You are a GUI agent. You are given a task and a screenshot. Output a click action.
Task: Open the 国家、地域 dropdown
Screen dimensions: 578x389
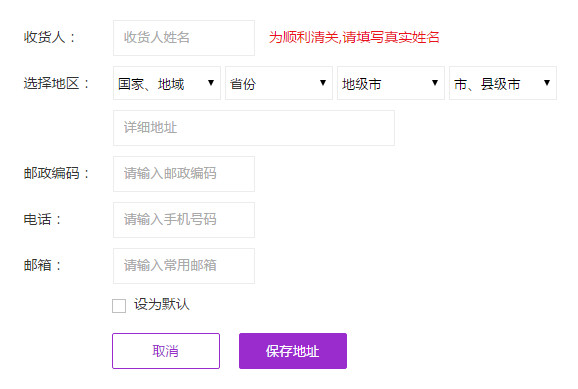tap(167, 83)
